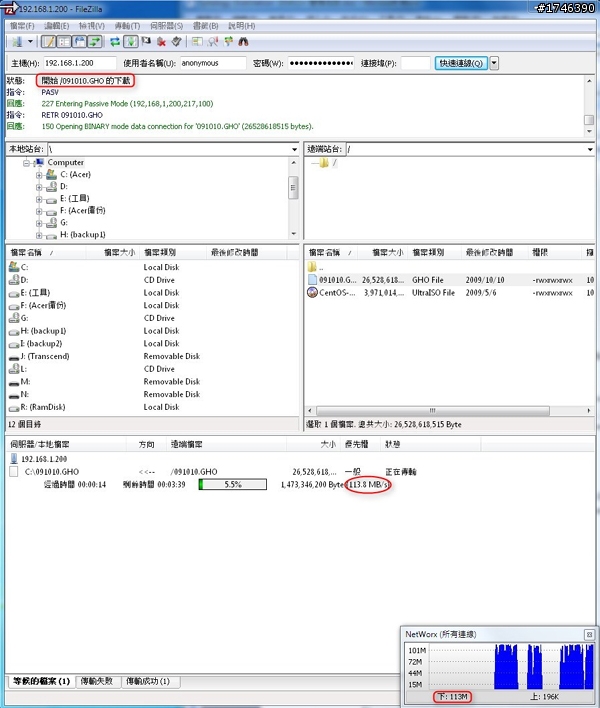Open the filename filters dialog
The image size is (600, 708).
197,42
